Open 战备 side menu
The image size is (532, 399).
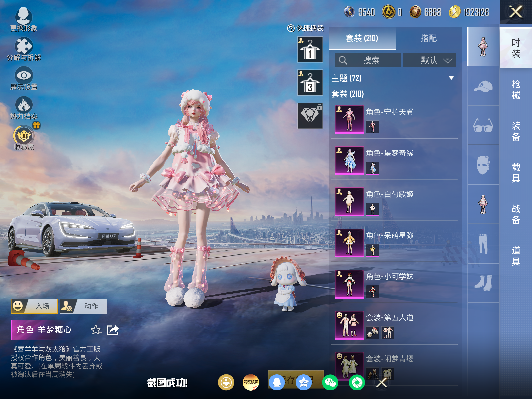coord(516,214)
